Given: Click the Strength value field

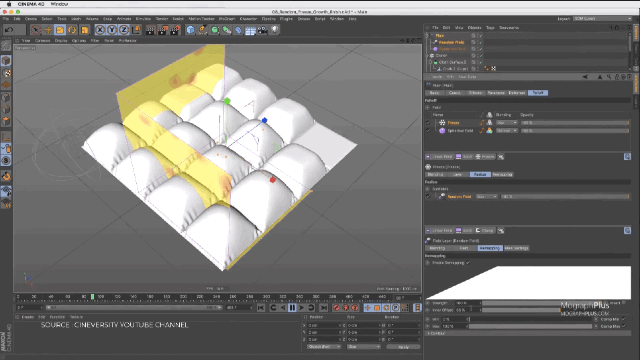Looking at the screenshot, I should [x=467, y=303].
